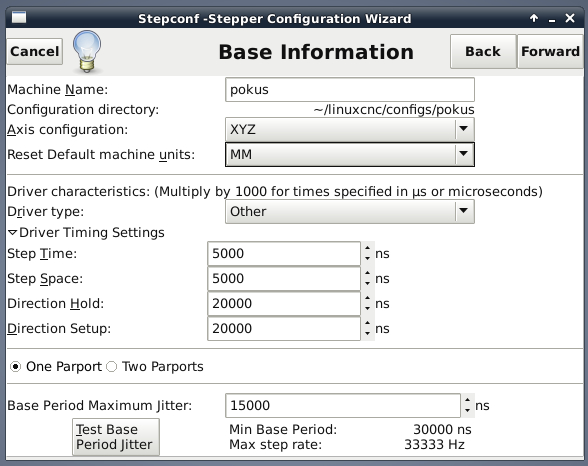This screenshot has height=466, width=588.
Task: Decrease Direction Setup with down arrow
Action: 368,333
